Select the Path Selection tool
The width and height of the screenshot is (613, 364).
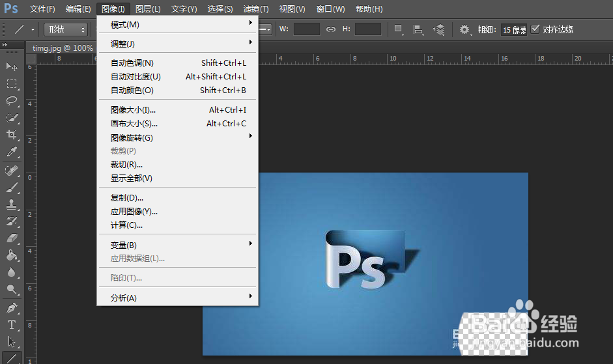[x=12, y=342]
